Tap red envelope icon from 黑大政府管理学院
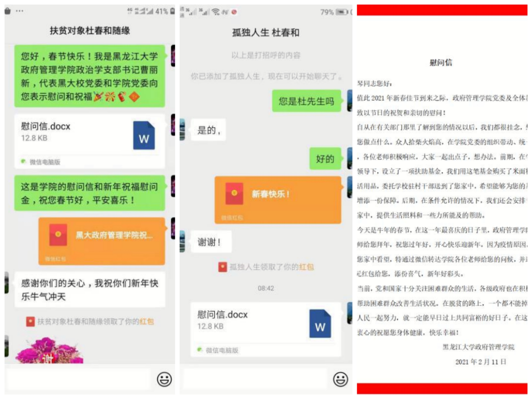Image resolution: width=532 pixels, height=399 pixels. tap(58, 235)
